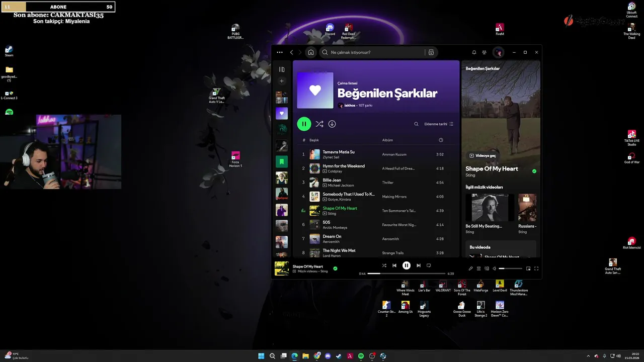Open Liked Songs heart tile in sidebar
644x362 pixels.
282,114
